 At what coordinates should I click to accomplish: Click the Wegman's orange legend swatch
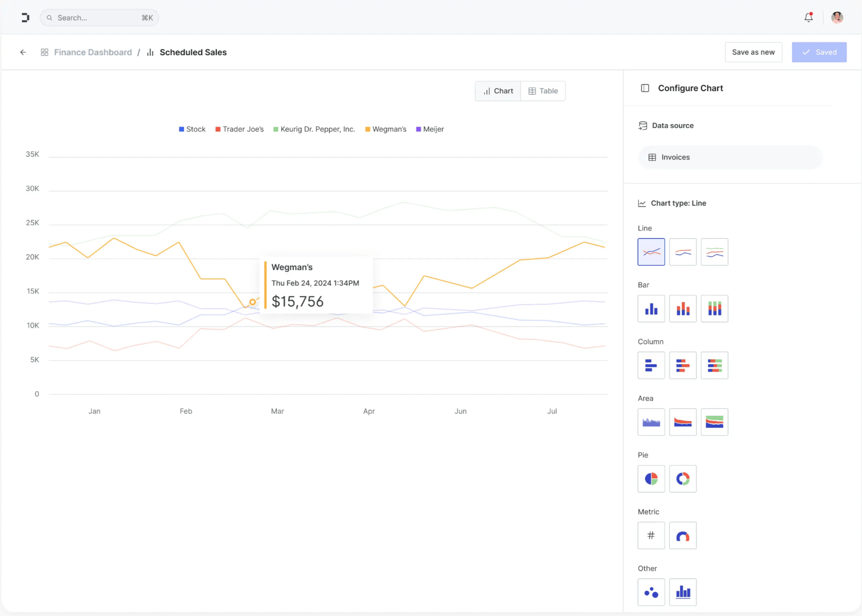[368, 129]
